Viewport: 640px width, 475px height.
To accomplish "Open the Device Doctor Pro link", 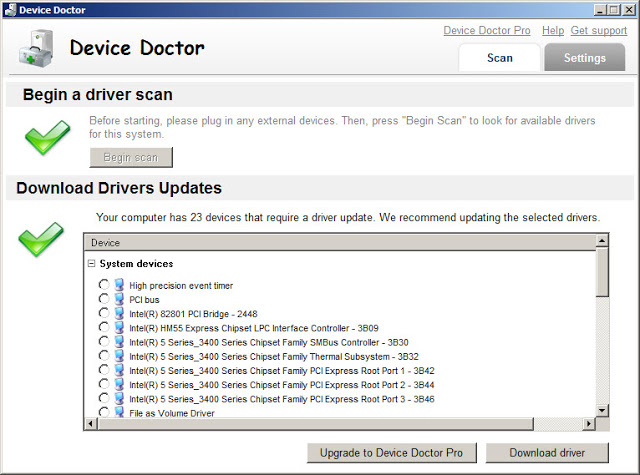I will (x=487, y=31).
